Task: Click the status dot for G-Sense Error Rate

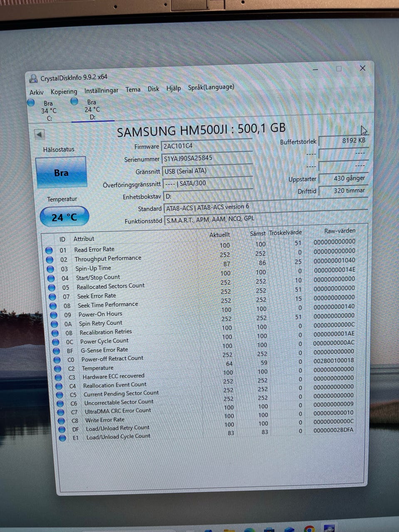Action: tap(57, 351)
